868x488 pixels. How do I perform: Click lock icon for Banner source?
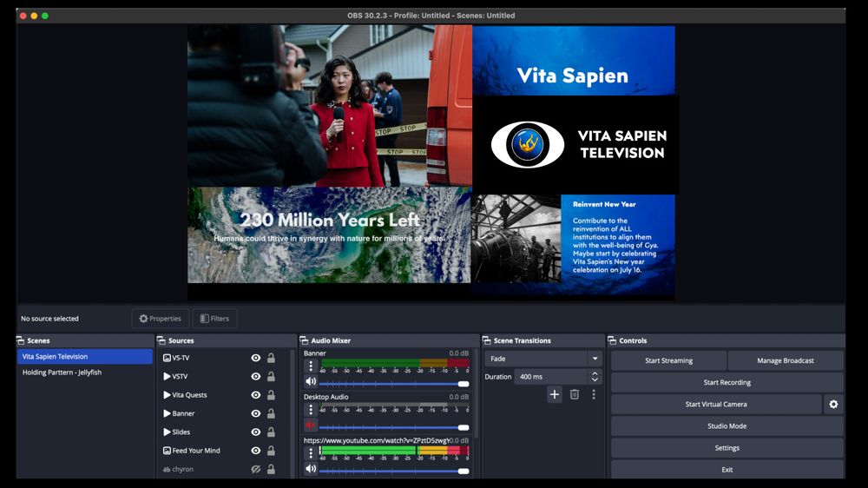point(271,414)
